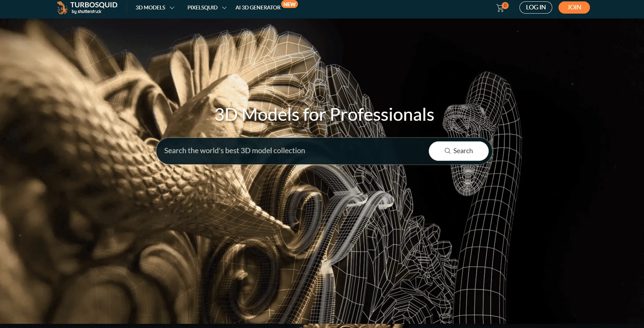
Task: Open the PIXELSQUID menu
Action: (202, 7)
